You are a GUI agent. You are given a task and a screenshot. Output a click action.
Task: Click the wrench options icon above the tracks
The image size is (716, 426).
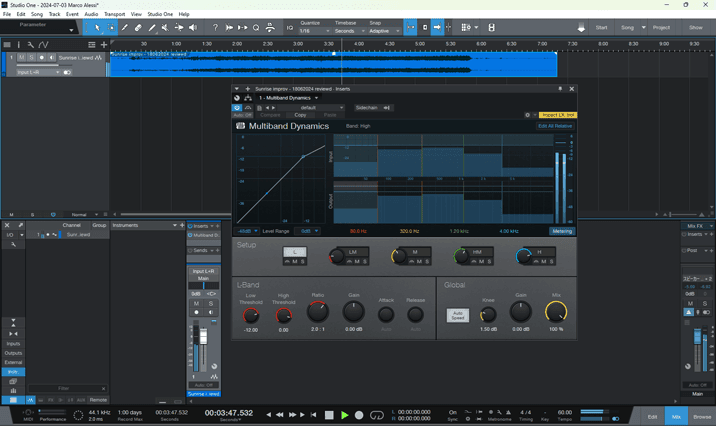[31, 45]
